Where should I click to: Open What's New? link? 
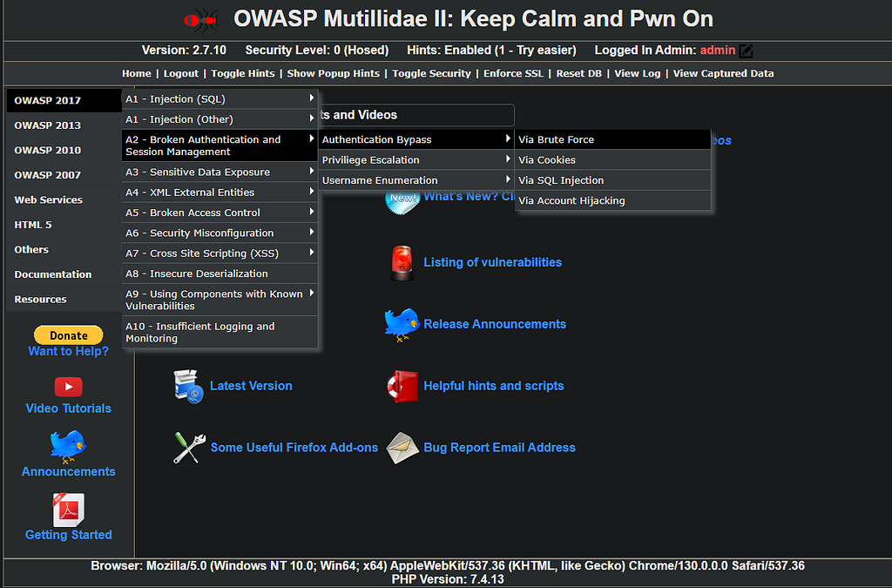[x=469, y=197]
